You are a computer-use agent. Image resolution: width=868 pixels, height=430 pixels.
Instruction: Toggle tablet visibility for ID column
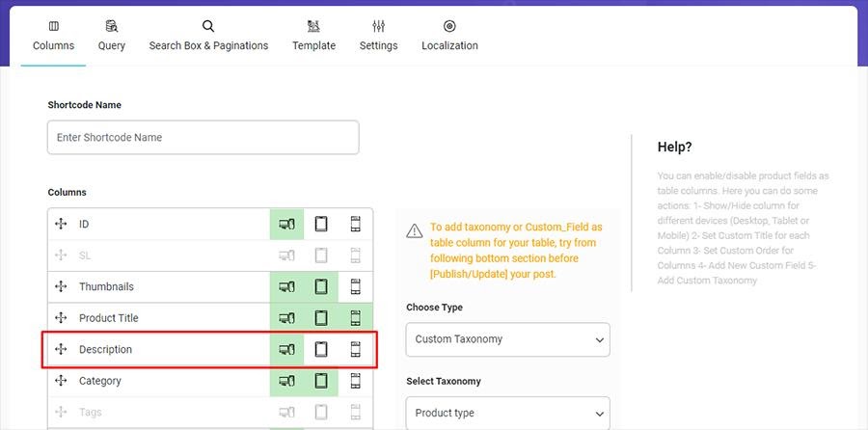tap(321, 224)
